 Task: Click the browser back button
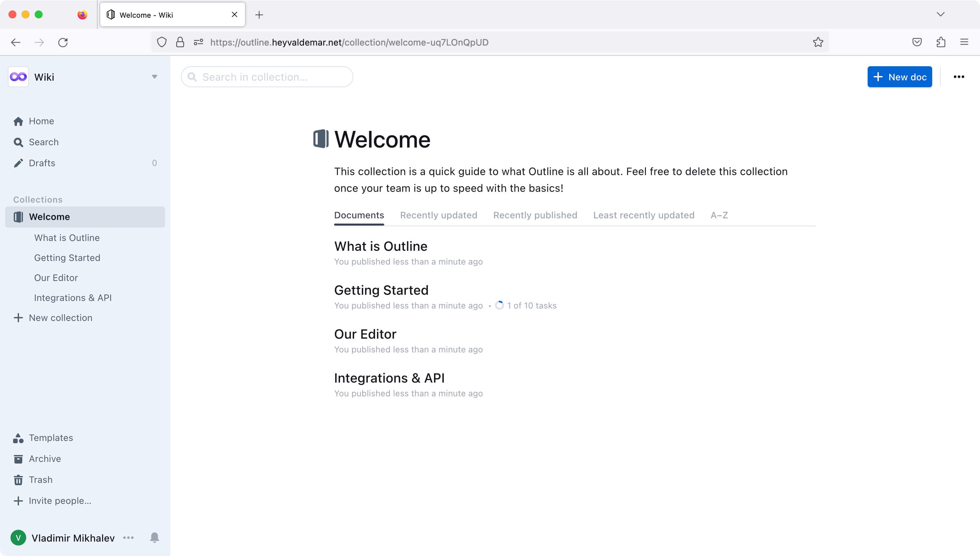[16, 42]
